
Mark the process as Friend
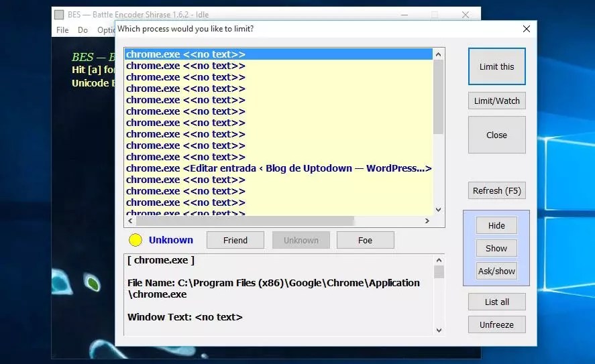(235, 241)
